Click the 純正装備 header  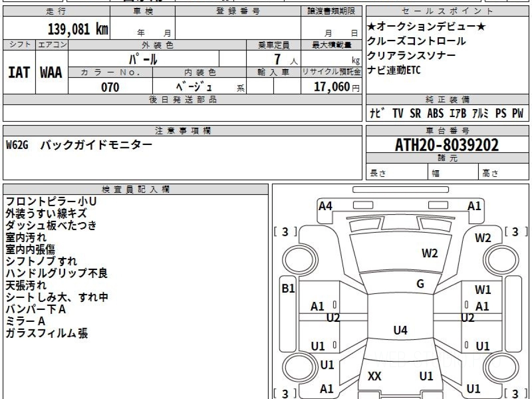click(x=448, y=100)
